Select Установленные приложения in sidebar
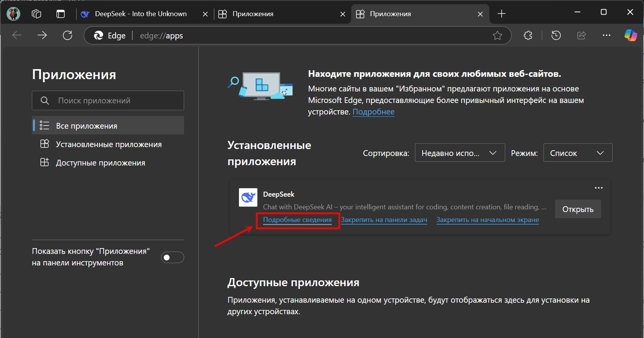644x338 pixels. coord(108,144)
